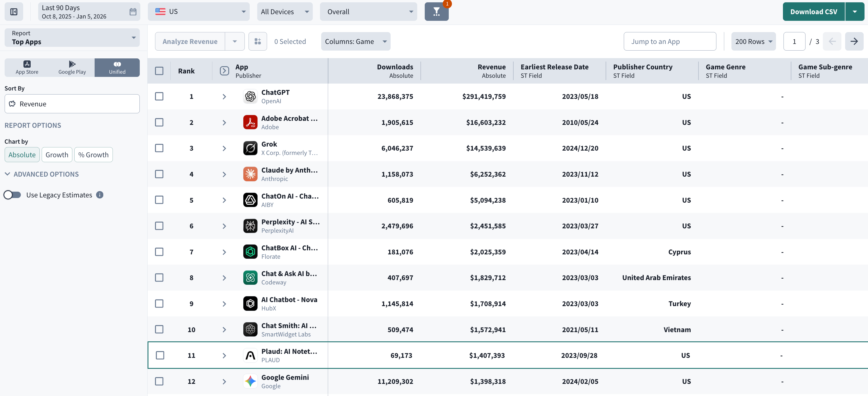Select the Grok row checkbox
This screenshot has width=868, height=396.
[x=159, y=148]
